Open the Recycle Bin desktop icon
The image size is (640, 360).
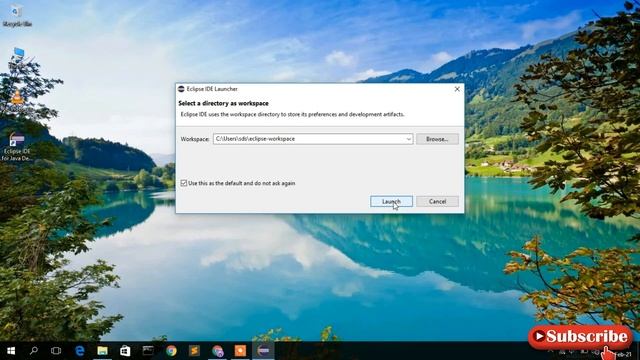coord(17,16)
